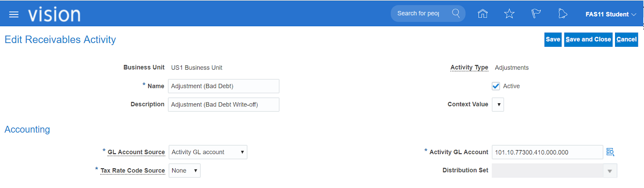
Task: Click the search magnifier icon
Action: [456, 13]
